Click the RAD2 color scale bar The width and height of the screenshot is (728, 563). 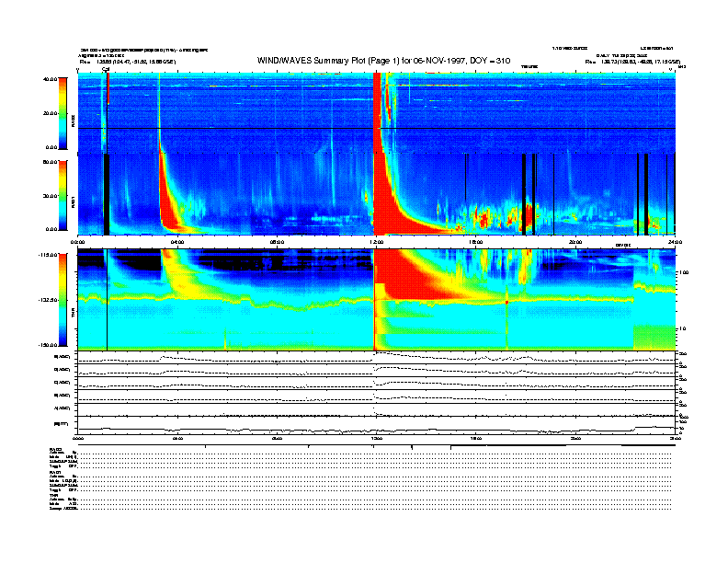coord(63,113)
